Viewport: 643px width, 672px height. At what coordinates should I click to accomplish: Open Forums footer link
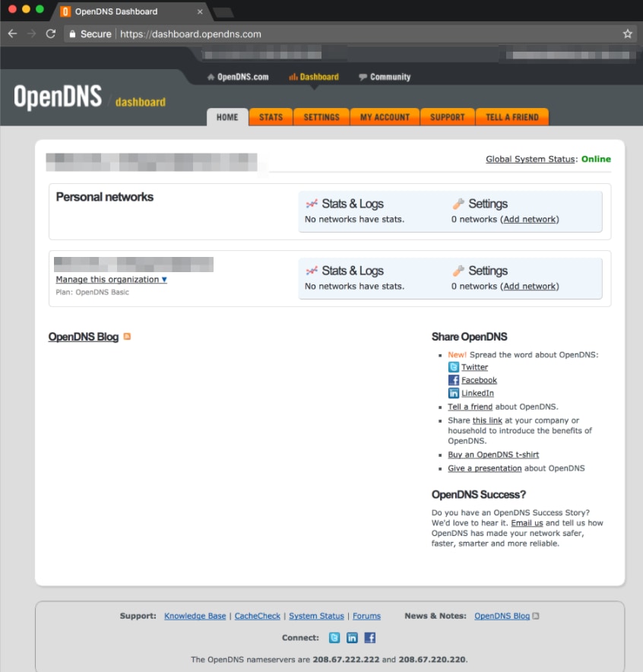tap(366, 616)
